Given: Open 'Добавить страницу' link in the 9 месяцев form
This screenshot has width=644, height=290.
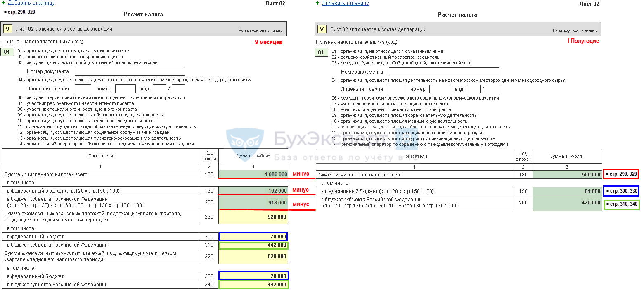Looking at the screenshot, I should pos(31,3).
